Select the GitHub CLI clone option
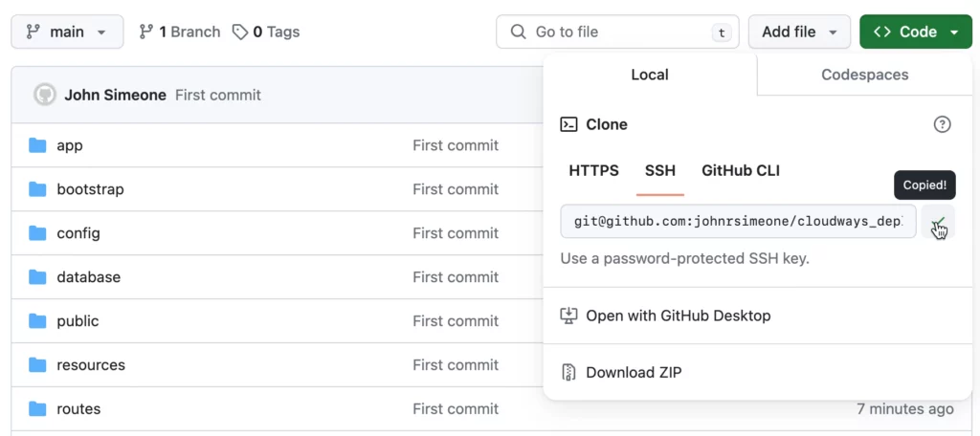The width and height of the screenshot is (980, 436). pyautogui.click(x=741, y=170)
